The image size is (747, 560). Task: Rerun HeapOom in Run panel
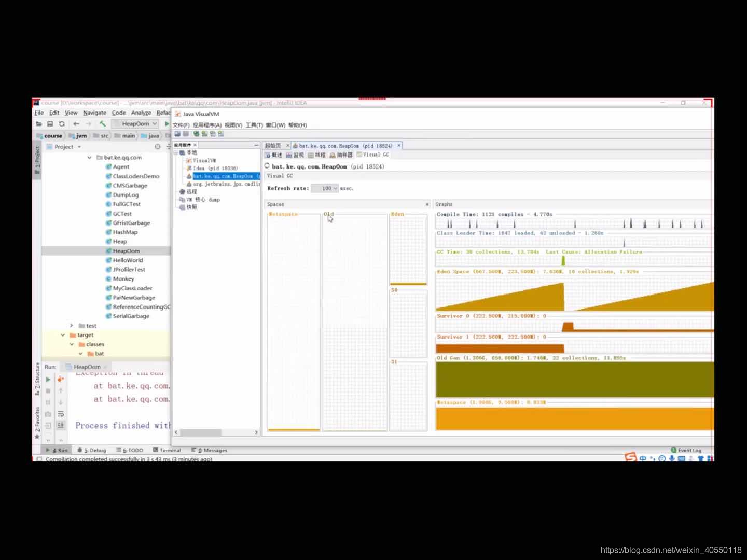click(x=48, y=379)
